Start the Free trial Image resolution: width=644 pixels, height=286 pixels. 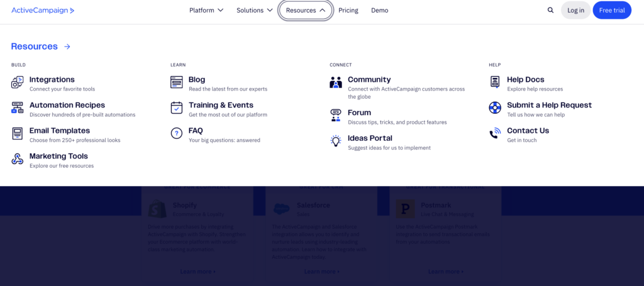click(x=612, y=10)
